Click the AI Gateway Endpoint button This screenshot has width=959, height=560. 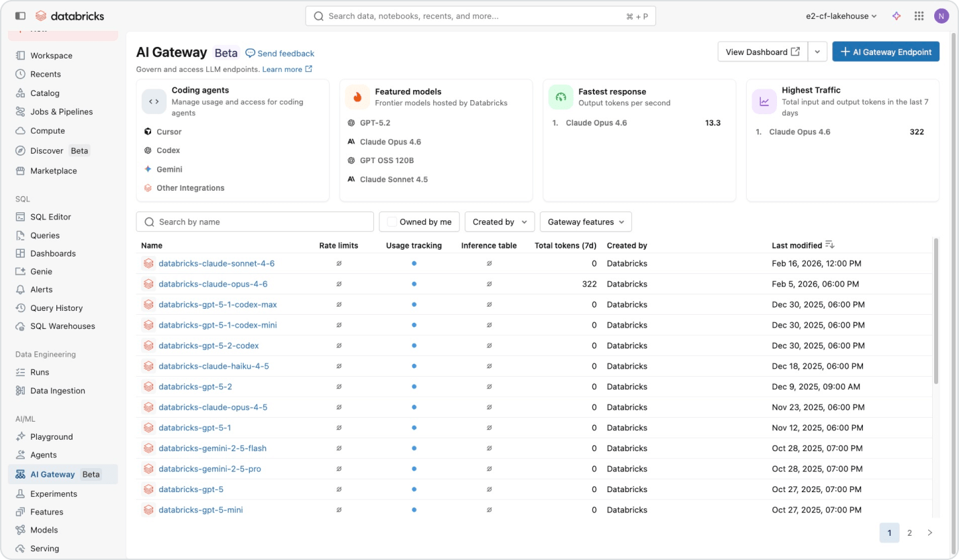pyautogui.click(x=886, y=51)
